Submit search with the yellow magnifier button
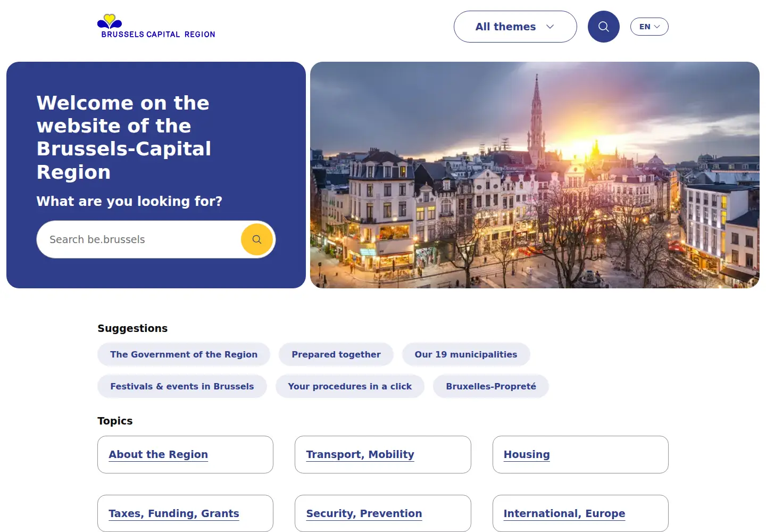 pos(257,239)
